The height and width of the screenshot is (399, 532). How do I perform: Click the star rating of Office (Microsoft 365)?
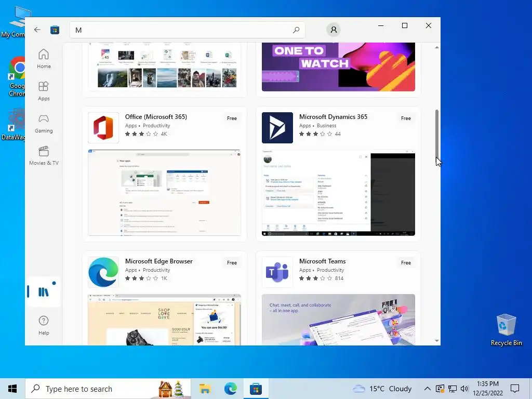(x=141, y=134)
